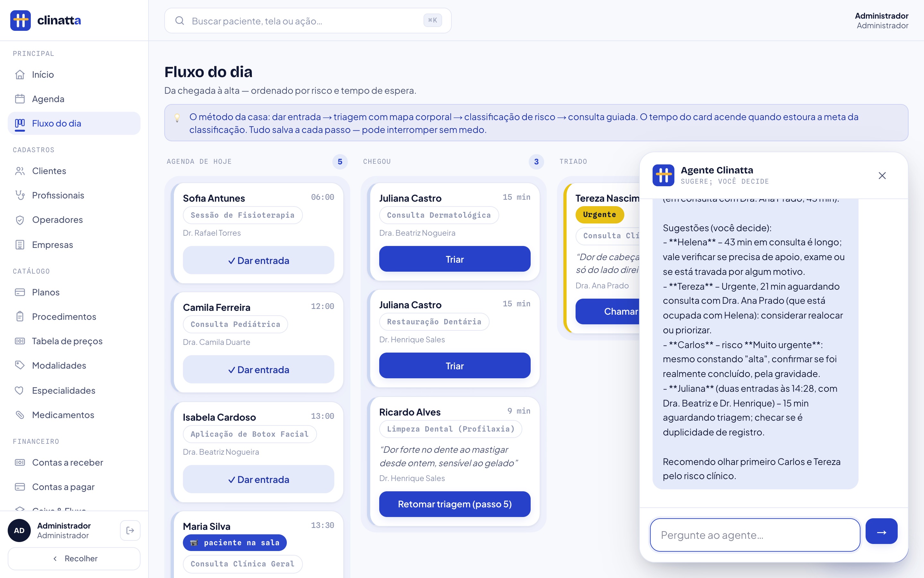Click the Profissionais stethoscope icon

coord(20,195)
